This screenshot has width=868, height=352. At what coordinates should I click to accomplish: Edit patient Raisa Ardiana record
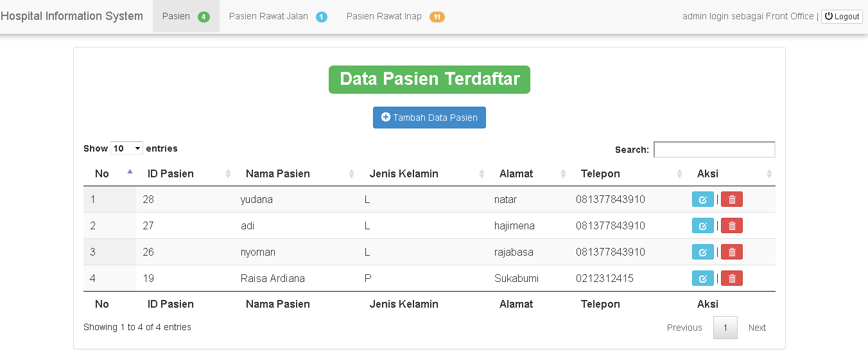[x=702, y=278]
